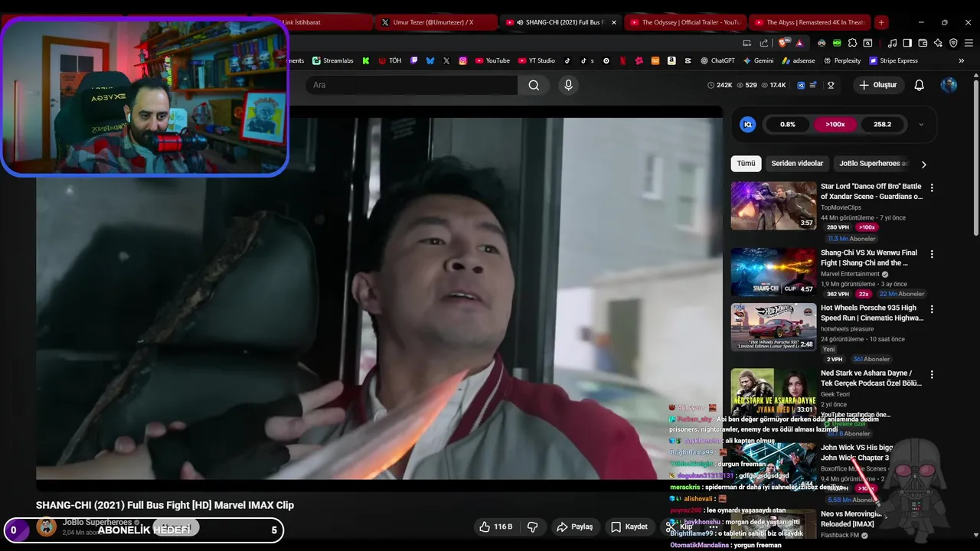Dislike the video with thumbs down
Viewport: 980px width, 551px height.
533,527
